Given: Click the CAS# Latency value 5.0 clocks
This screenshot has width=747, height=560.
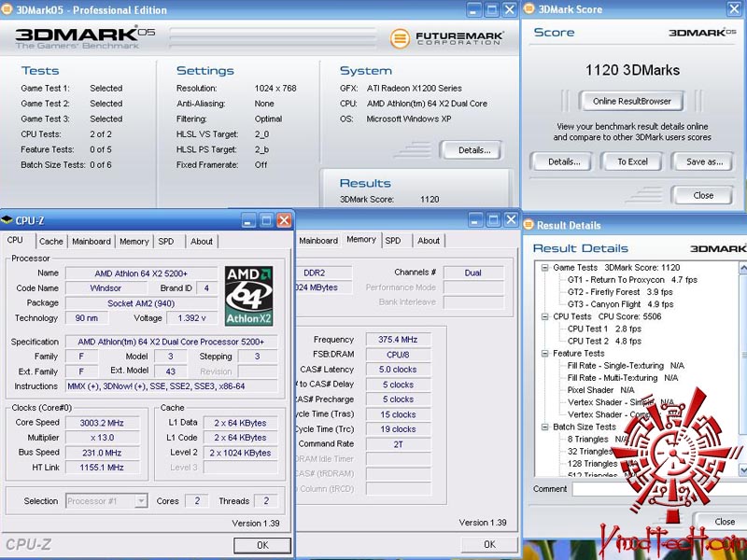Looking at the screenshot, I should point(398,370).
